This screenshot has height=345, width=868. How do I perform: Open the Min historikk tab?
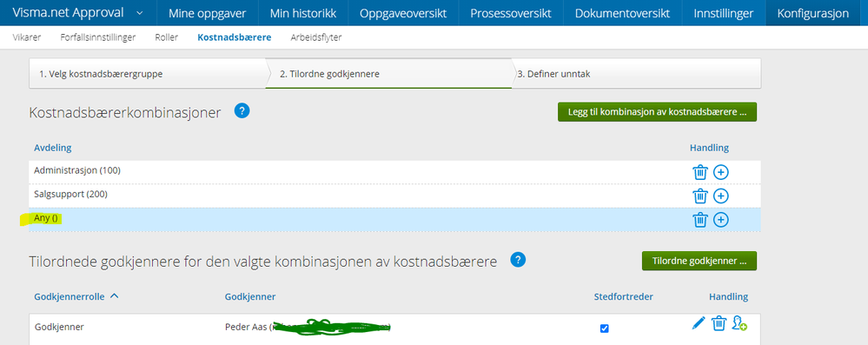[x=303, y=13]
